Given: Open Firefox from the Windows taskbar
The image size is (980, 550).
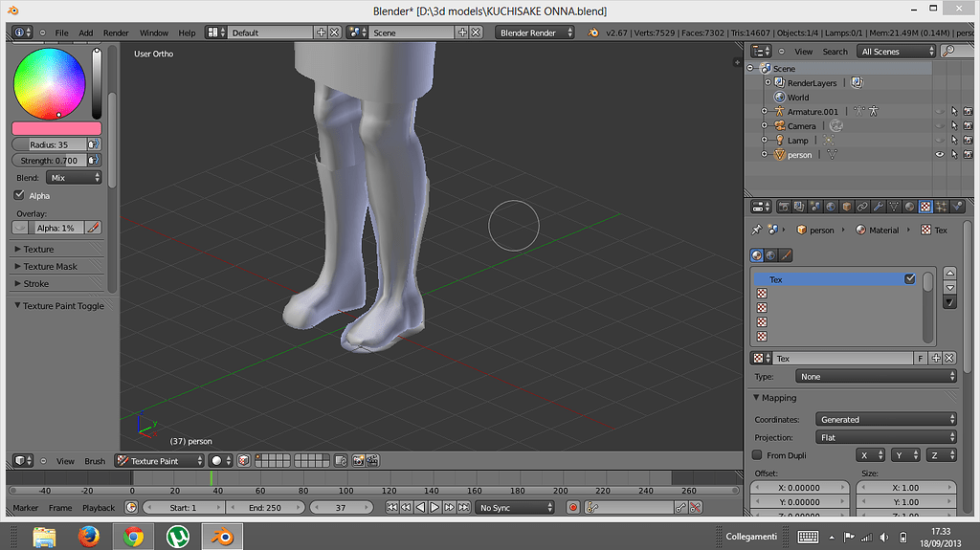Looking at the screenshot, I should tap(89, 537).
